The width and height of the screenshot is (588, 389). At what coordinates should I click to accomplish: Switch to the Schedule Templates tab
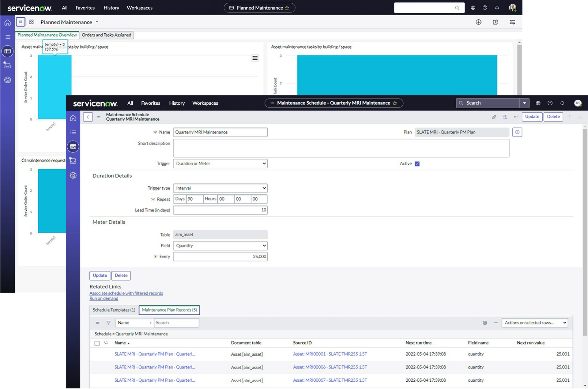point(114,310)
